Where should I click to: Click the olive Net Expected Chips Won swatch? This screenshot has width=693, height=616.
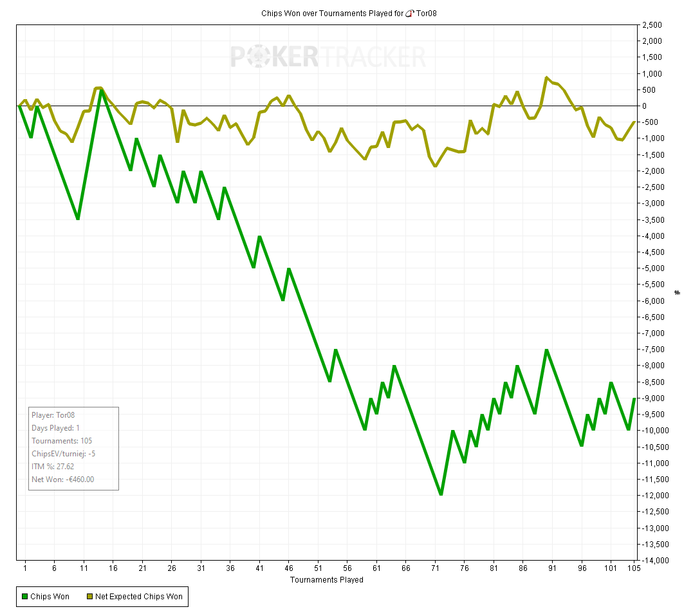[x=89, y=597]
